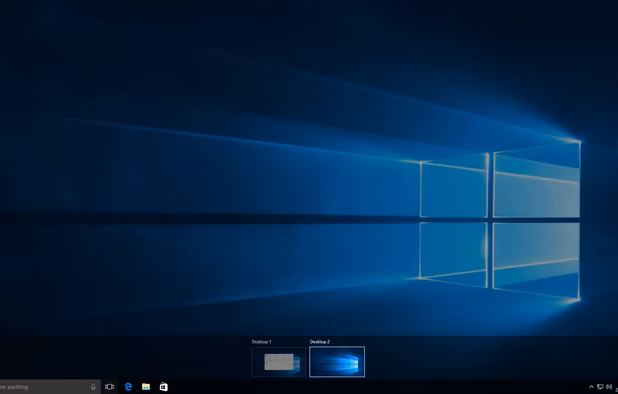This screenshot has height=394, width=618.
Task: Click the "Desktop 1" label
Action: 262,342
